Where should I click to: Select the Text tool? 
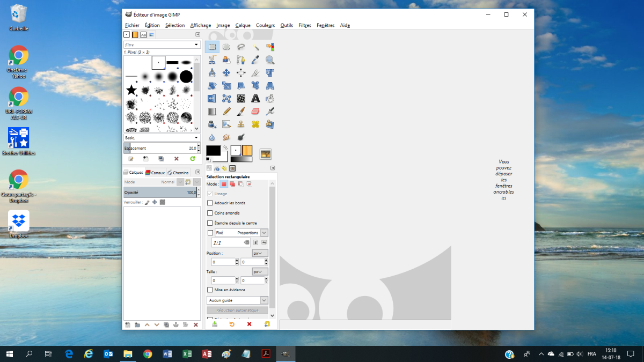coord(255,99)
